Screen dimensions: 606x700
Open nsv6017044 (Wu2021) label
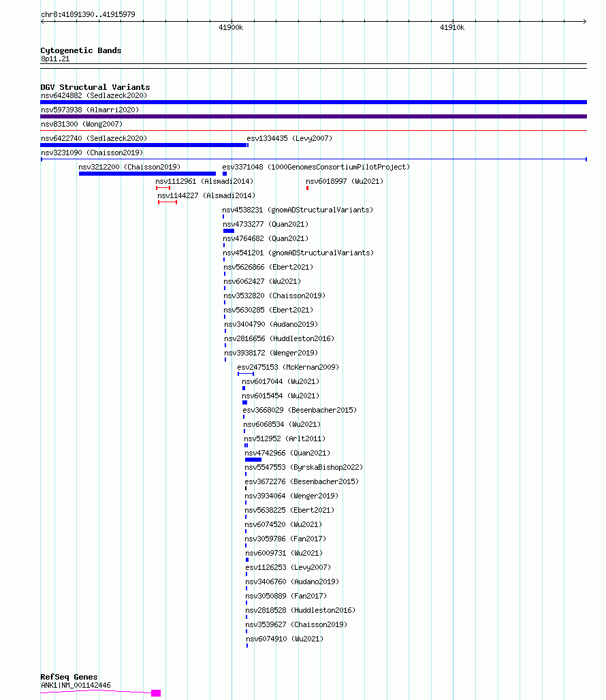click(281, 381)
